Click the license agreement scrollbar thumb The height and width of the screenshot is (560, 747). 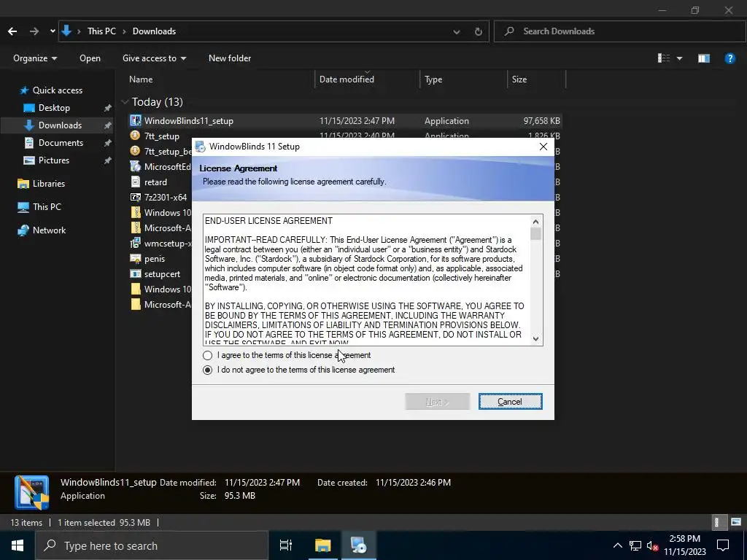click(x=536, y=234)
